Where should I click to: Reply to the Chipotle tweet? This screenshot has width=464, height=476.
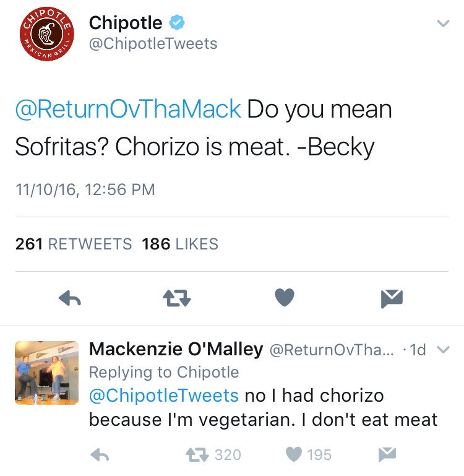point(70,299)
